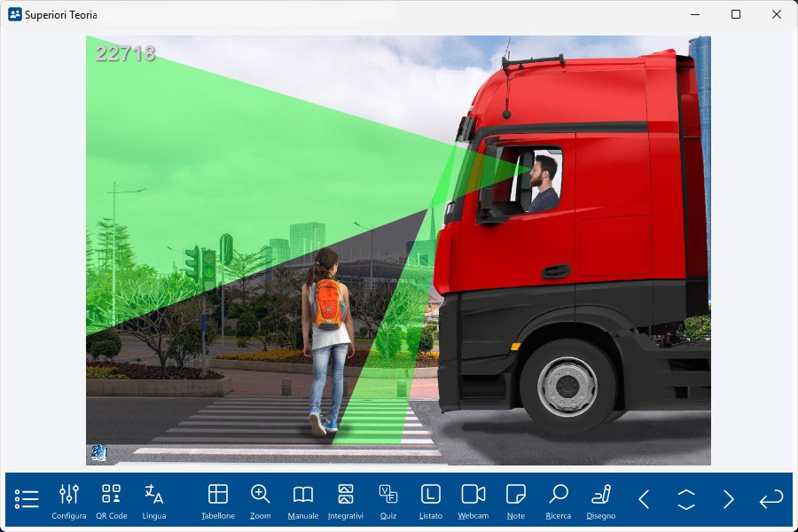The image size is (798, 532).
Task: Show the QR Code
Action: pos(112,501)
